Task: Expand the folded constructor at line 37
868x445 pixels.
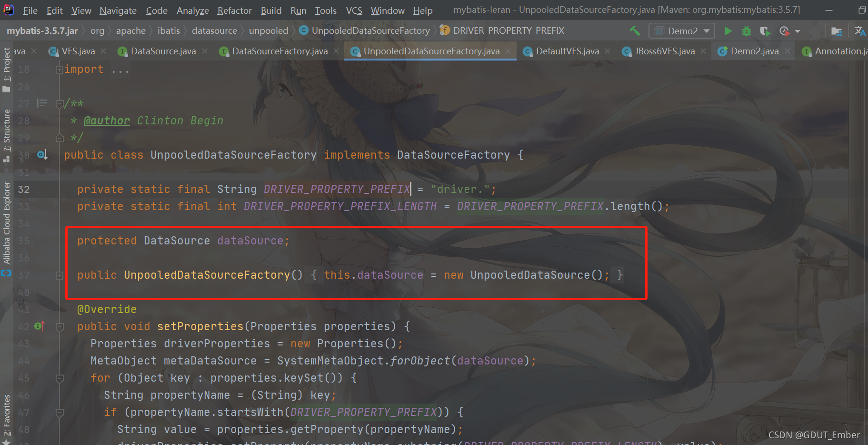Action: (60, 275)
